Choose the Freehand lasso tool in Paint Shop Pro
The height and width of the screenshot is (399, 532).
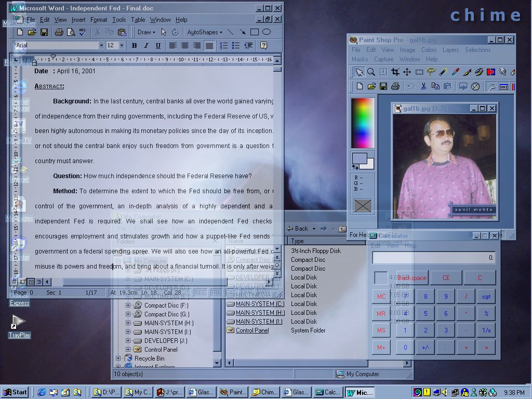431,72
